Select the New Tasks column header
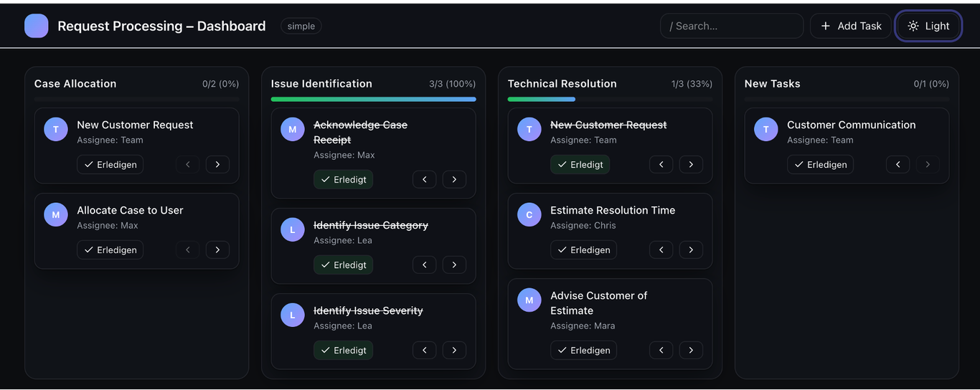This screenshot has height=390, width=980. 772,84
